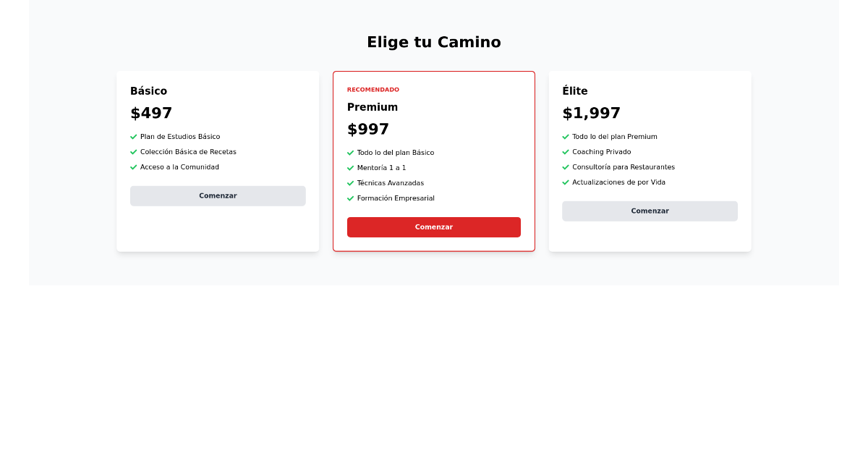Viewport: 868px width, 456px height.
Task: Click the Élite plan title
Action: [x=575, y=90]
